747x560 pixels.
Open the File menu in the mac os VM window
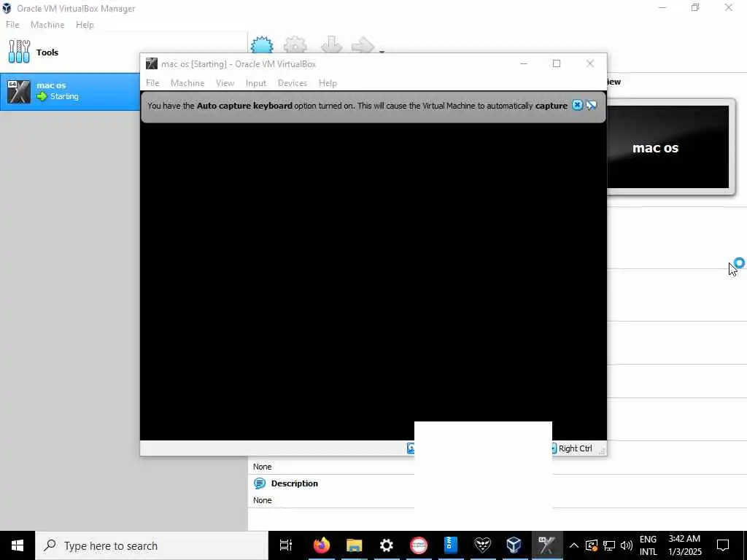pyautogui.click(x=152, y=83)
